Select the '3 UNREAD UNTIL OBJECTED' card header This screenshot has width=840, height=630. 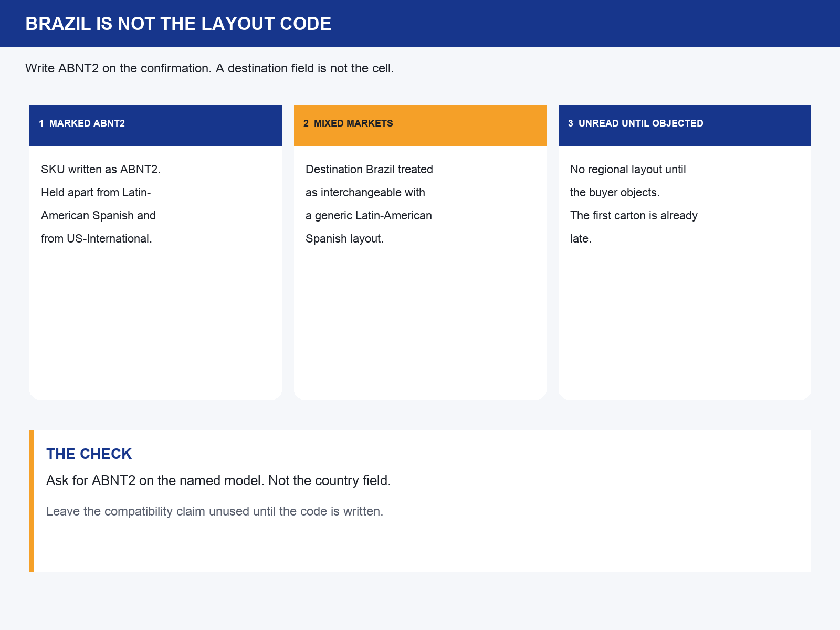pyautogui.click(x=685, y=125)
